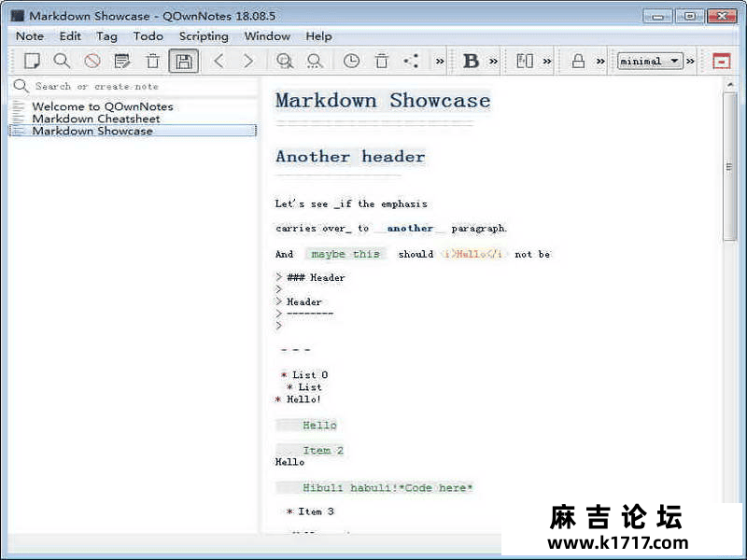The height and width of the screenshot is (560, 747).
Task: Click the trash icon next to the clock
Action: tap(381, 61)
